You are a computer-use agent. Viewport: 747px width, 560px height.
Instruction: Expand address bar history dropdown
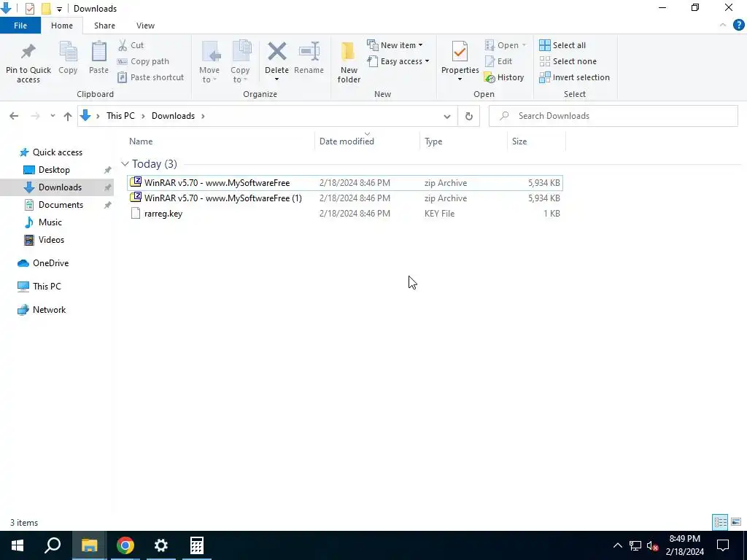(447, 116)
